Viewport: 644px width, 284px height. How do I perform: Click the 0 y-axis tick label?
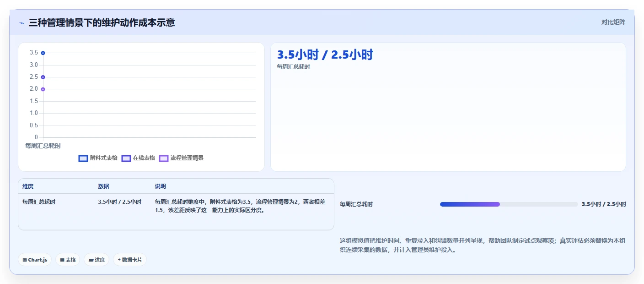(36, 137)
